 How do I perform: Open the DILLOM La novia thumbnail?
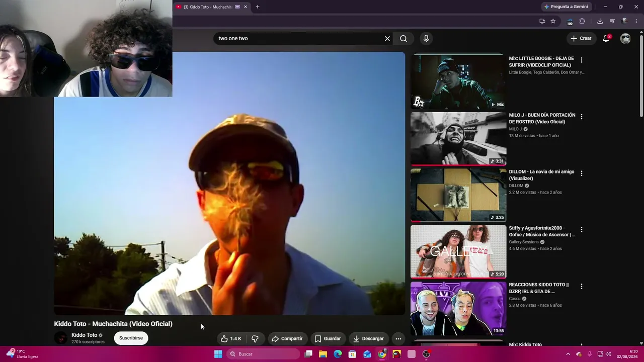click(x=458, y=195)
